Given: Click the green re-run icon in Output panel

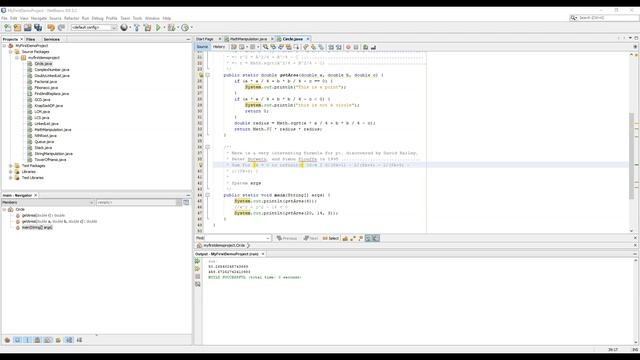Looking at the screenshot, I should click(198, 261).
